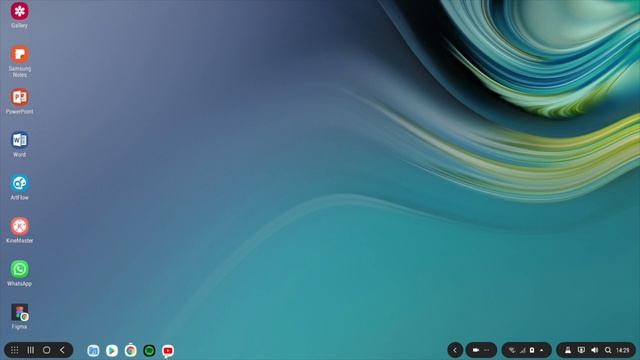This screenshot has height=360, width=640.
Task: Open the DeX Labs flask icon
Action: tap(568, 350)
